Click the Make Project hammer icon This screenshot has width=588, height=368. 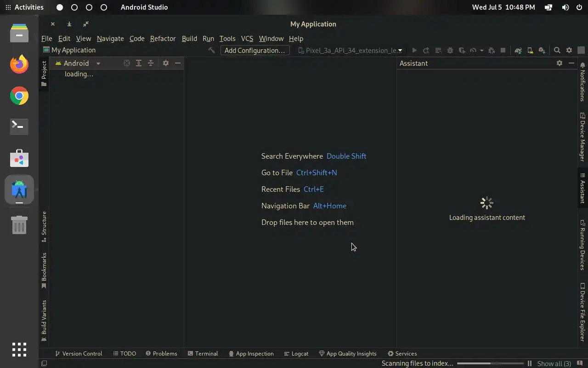(x=211, y=50)
